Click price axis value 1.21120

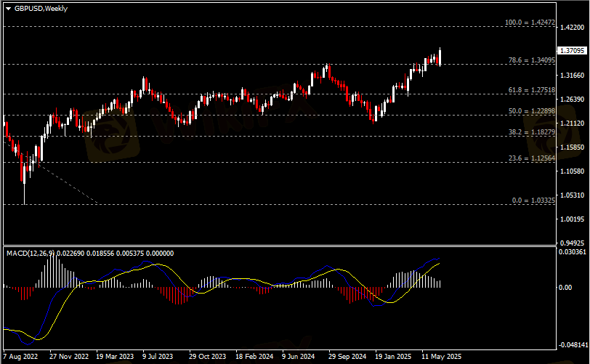point(573,123)
